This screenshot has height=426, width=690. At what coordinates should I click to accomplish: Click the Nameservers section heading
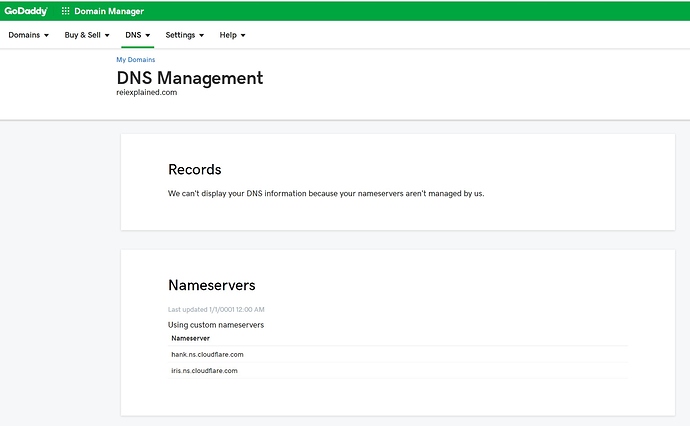[x=212, y=285]
